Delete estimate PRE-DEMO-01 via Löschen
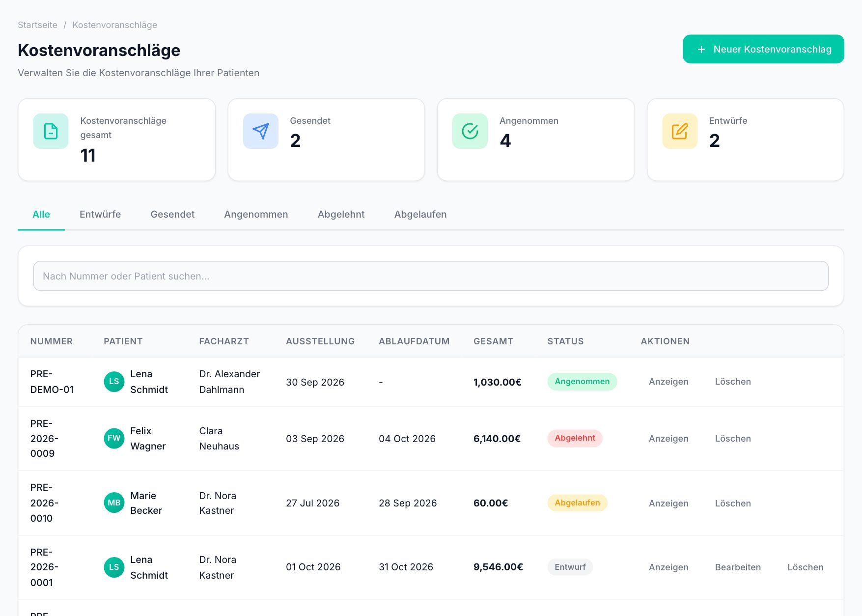862x616 pixels. tap(733, 382)
